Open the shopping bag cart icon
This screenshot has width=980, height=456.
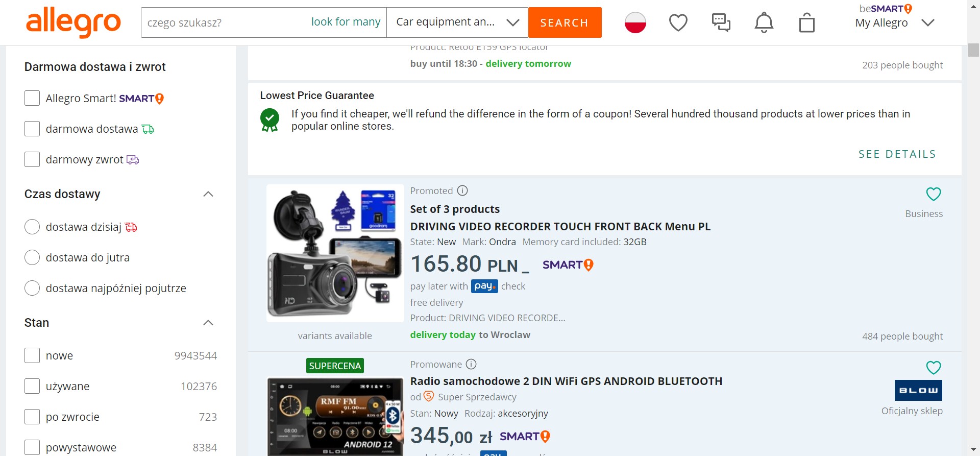(806, 22)
